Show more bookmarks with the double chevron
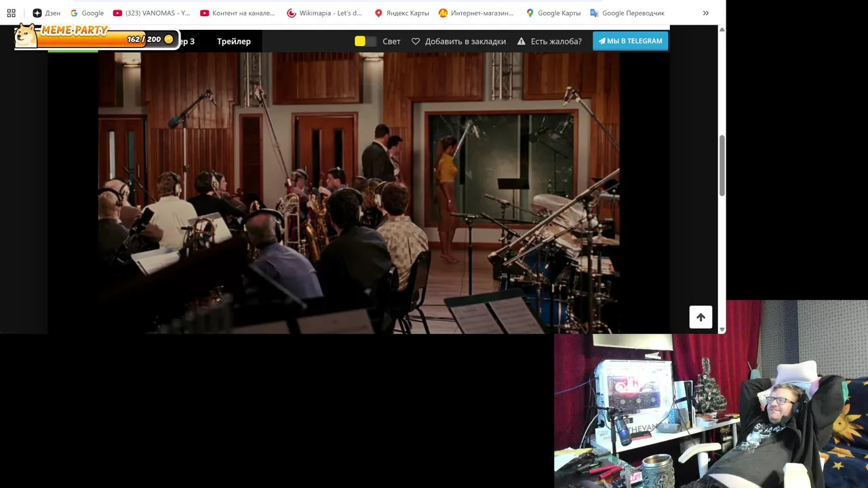The height and width of the screenshot is (488, 868). coord(706,13)
